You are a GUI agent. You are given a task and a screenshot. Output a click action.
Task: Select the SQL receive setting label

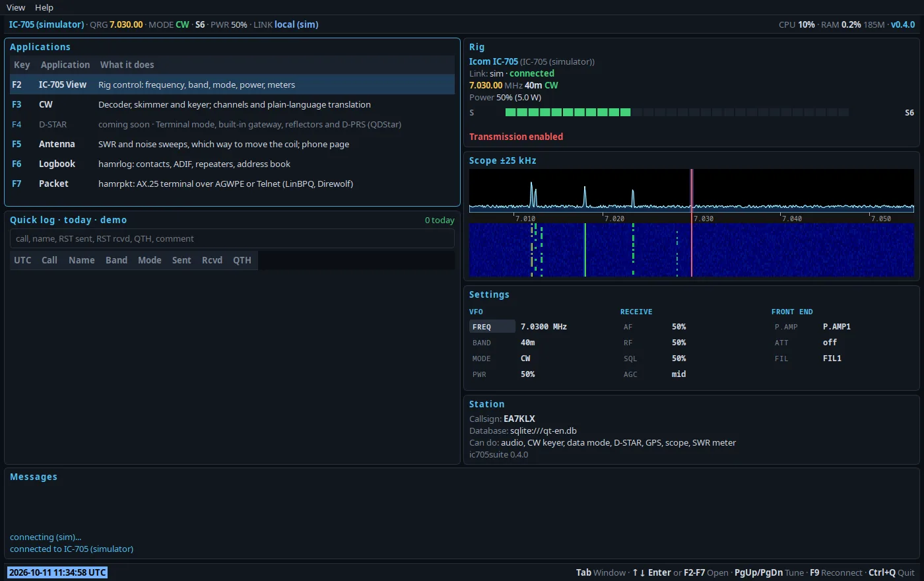click(630, 359)
